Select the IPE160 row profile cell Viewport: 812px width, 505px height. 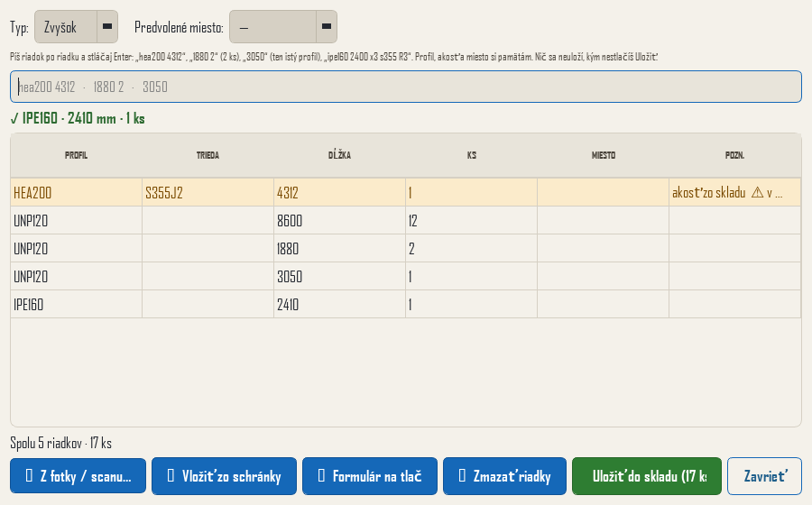[76, 305]
